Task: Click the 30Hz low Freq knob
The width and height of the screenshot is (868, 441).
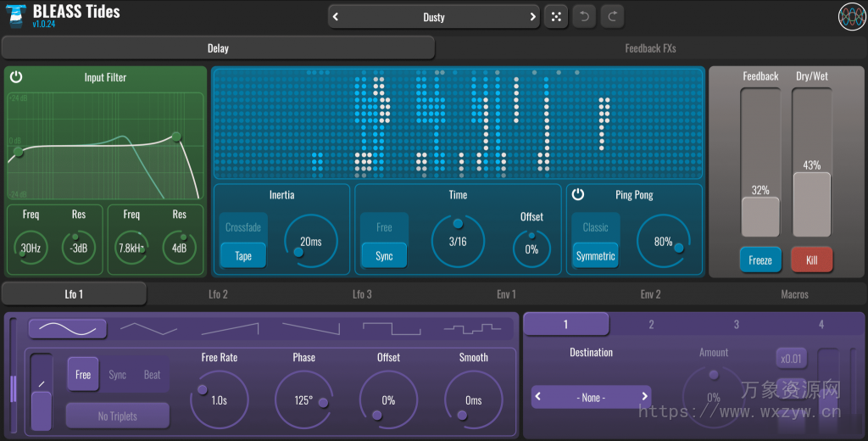Action: [x=31, y=248]
